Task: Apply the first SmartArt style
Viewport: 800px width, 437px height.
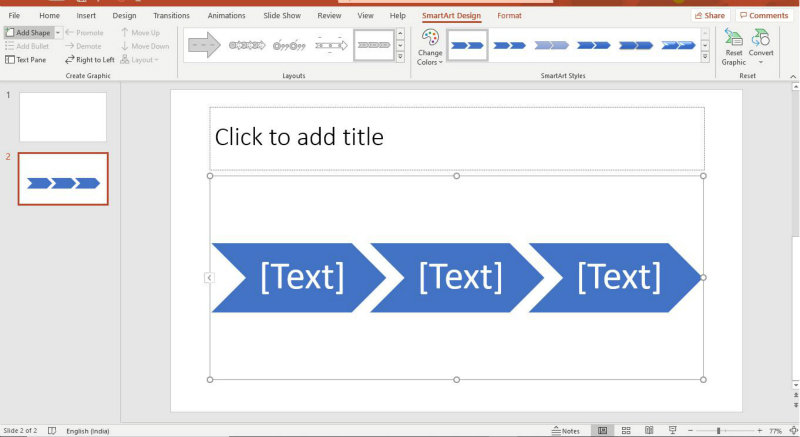Action: click(x=467, y=45)
